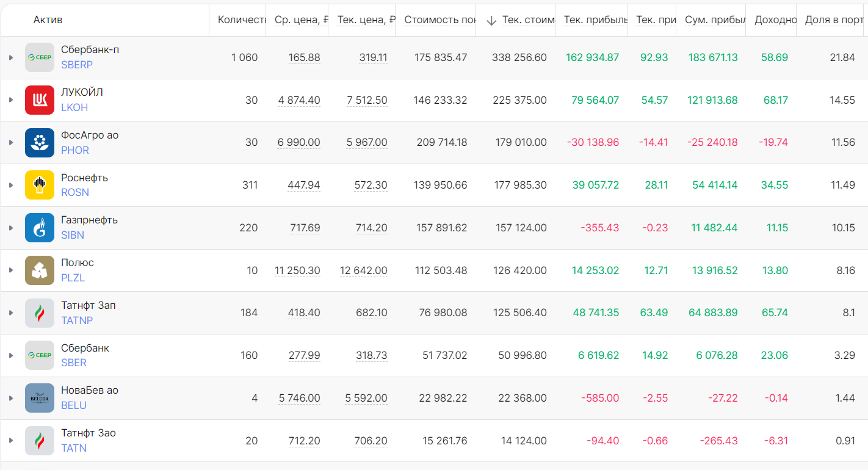Click the Полюс PLZL logo icon
Screen dimensions: 868x470
click(40, 270)
